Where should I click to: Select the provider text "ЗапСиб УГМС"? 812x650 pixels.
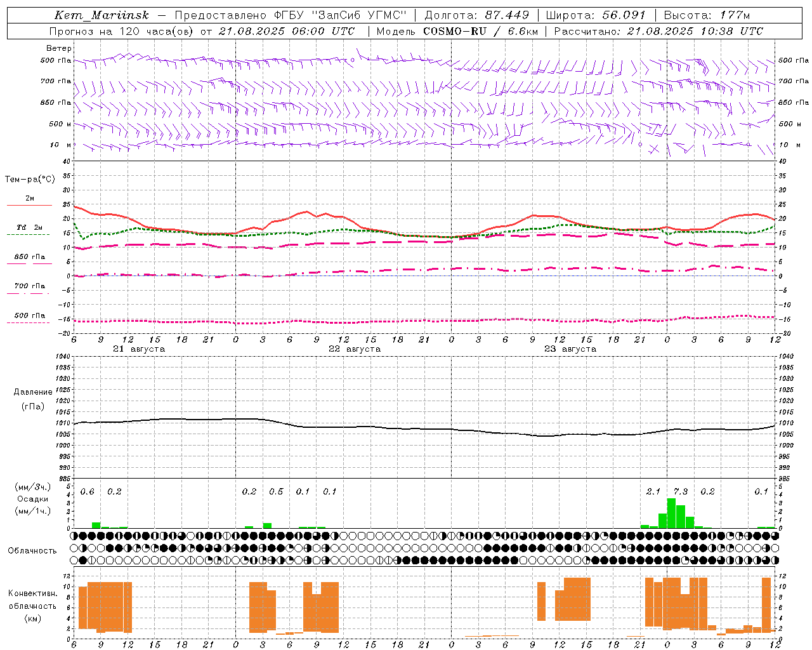pyautogui.click(x=359, y=15)
